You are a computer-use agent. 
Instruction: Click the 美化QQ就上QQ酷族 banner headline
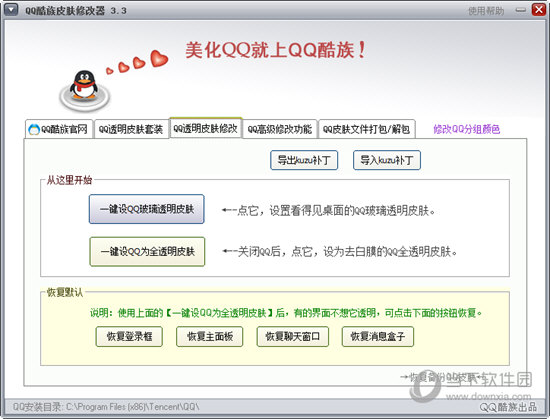(276, 50)
